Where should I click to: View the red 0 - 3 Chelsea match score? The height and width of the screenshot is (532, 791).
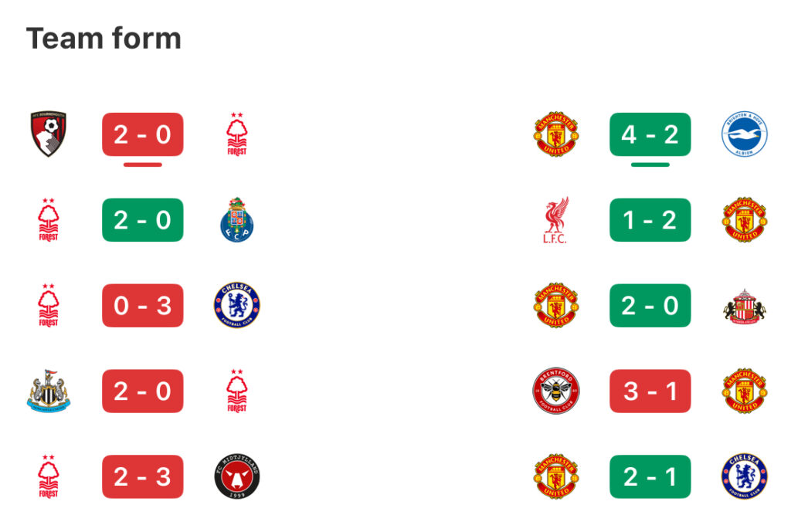tap(143, 306)
